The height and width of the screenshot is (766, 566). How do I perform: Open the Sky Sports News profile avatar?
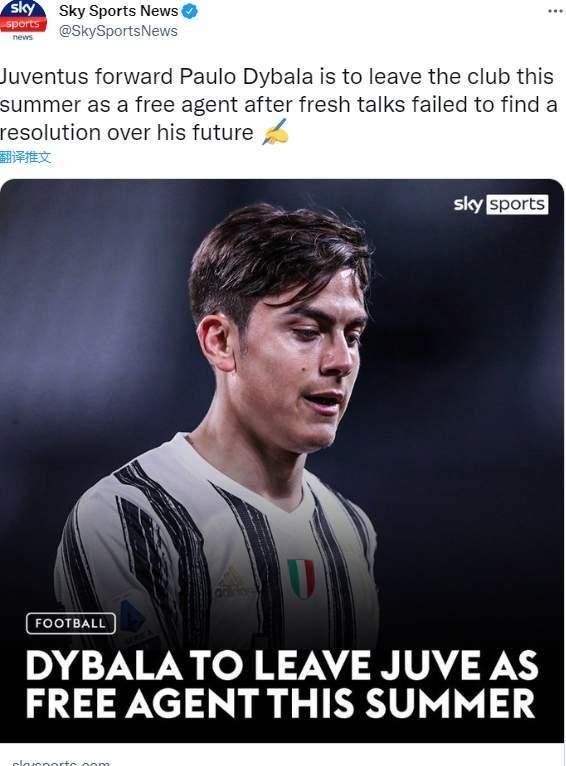point(23,21)
